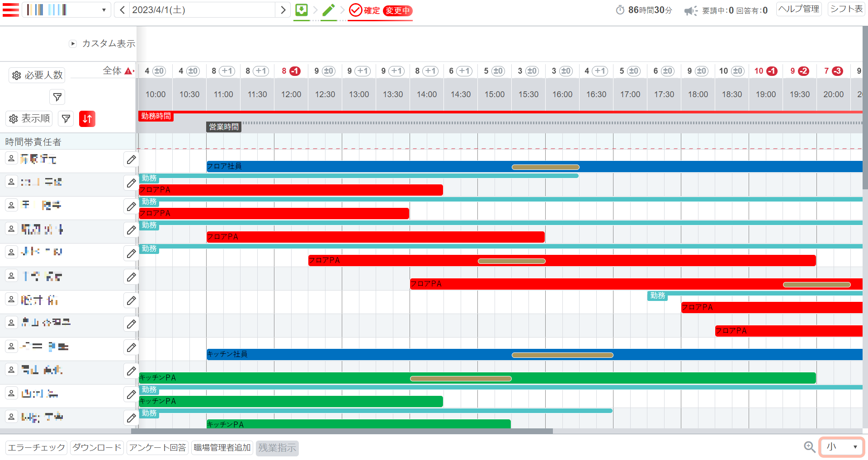Open the zoom size dropdown showing 小
868x460 pixels.
(x=841, y=447)
